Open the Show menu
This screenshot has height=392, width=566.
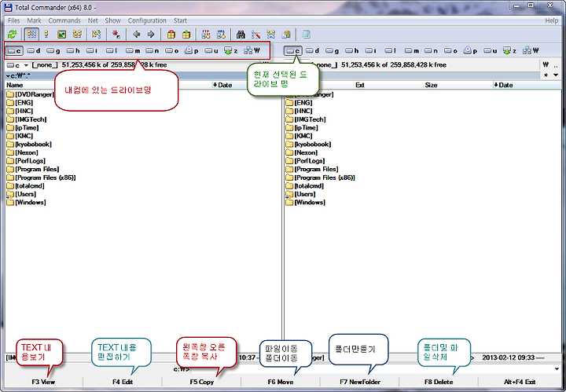tap(112, 20)
